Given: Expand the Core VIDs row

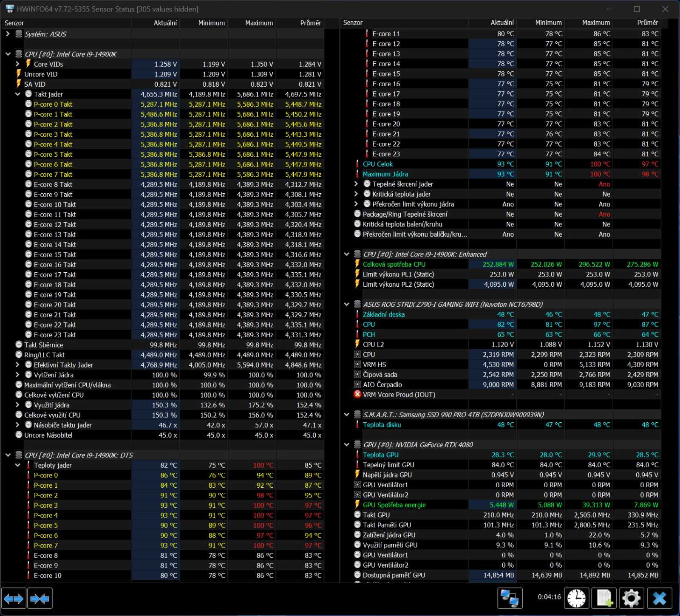Looking at the screenshot, I should [17, 64].
